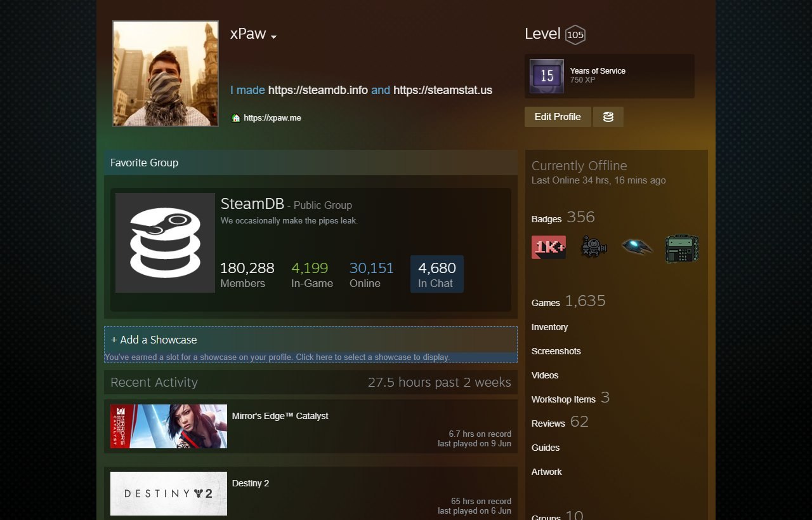This screenshot has height=520, width=812.
Task: Open the Guides link
Action: point(546,448)
